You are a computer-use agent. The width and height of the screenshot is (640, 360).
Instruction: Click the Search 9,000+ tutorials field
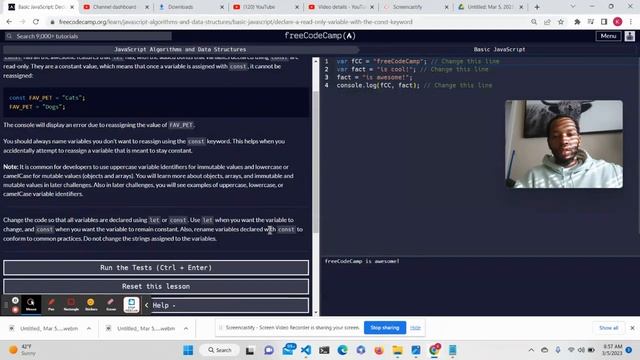[88, 36]
